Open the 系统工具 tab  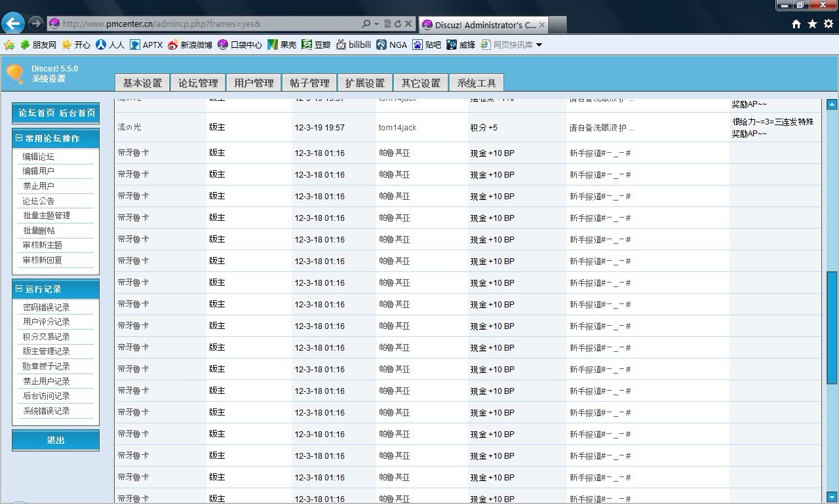[x=477, y=83]
